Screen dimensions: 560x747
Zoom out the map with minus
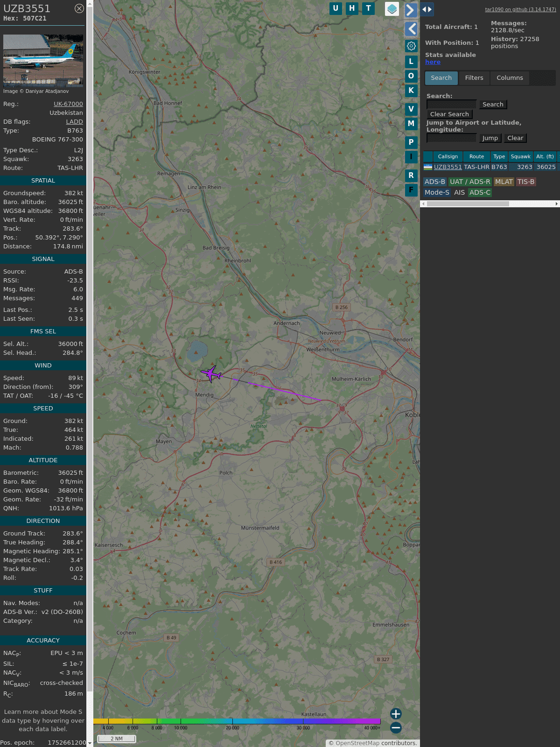[396, 727]
